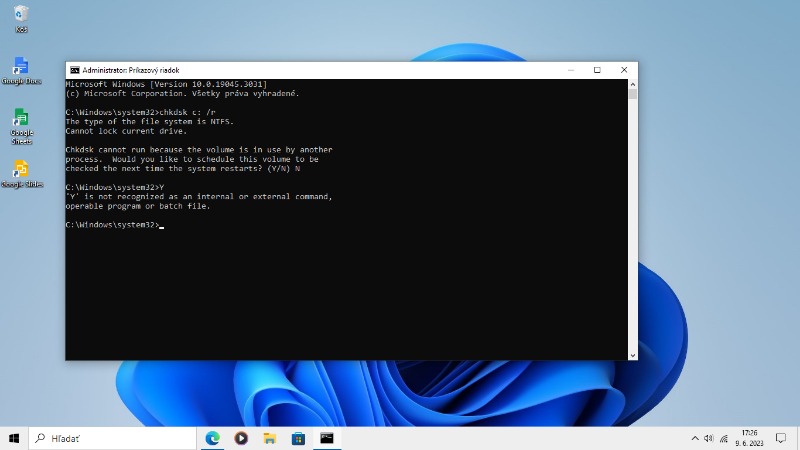
Task: Click the 'Chkdsk cannot run because' line
Action: 198,149
